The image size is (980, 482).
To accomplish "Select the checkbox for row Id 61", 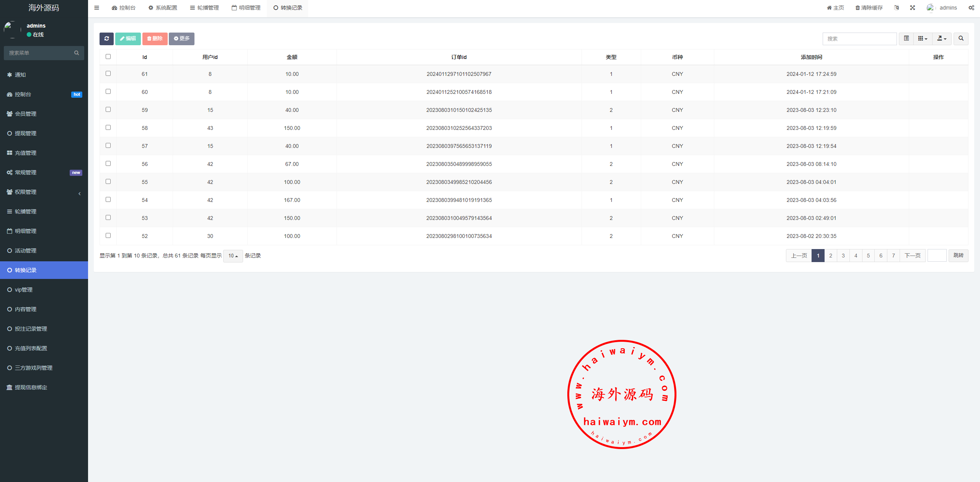I will click(108, 74).
